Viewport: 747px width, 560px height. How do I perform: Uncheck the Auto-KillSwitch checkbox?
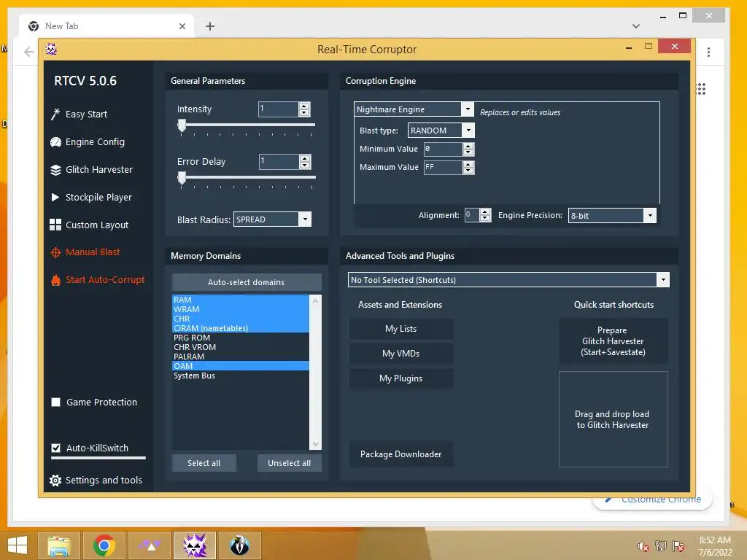[55, 448]
